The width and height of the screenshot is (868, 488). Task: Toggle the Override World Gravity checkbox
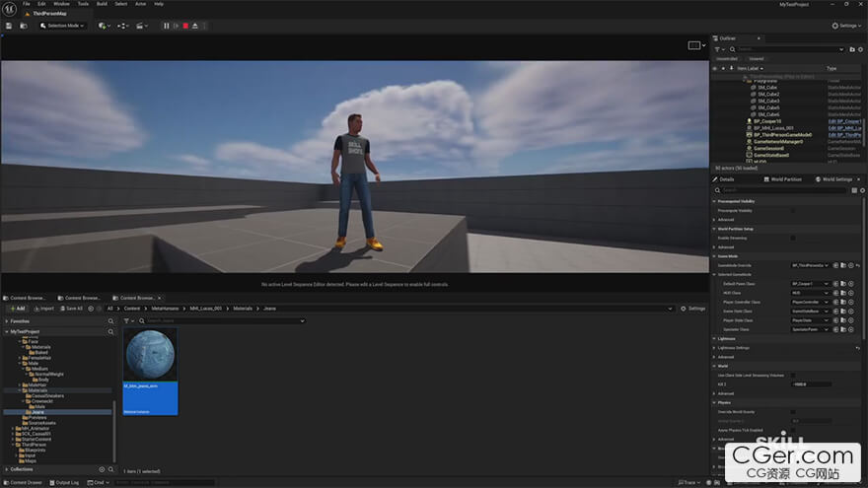pos(793,411)
